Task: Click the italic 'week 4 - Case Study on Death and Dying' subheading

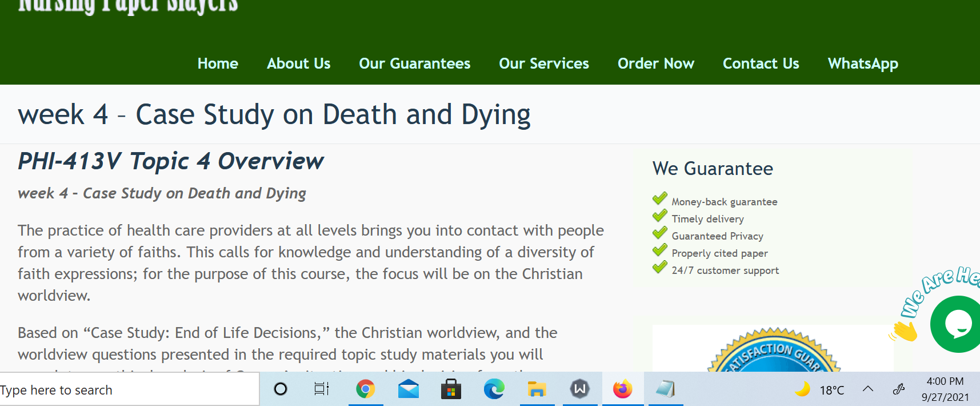Action: point(162,193)
